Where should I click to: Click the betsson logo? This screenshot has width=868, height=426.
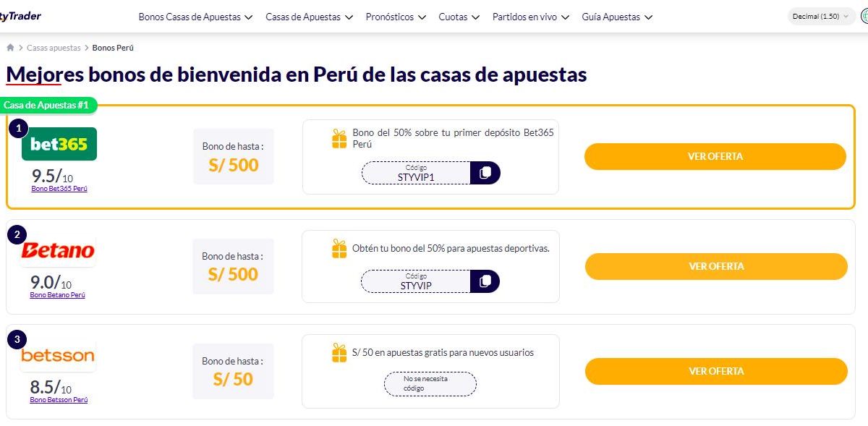58,356
